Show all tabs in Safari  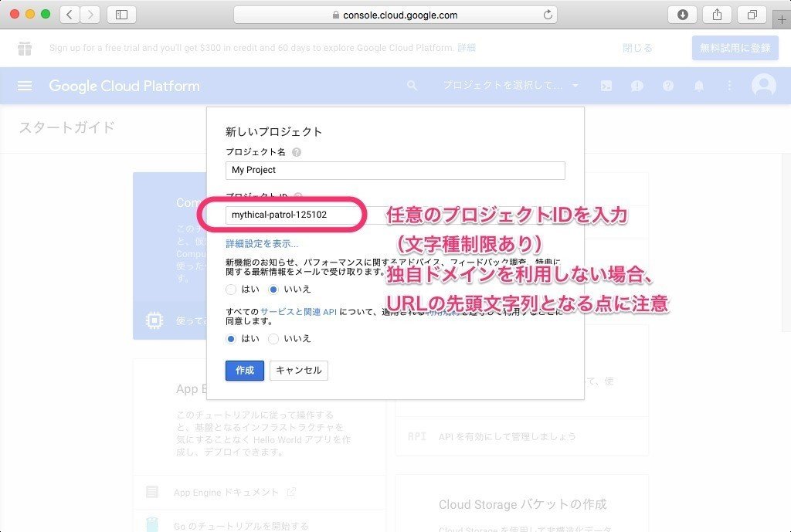[752, 15]
